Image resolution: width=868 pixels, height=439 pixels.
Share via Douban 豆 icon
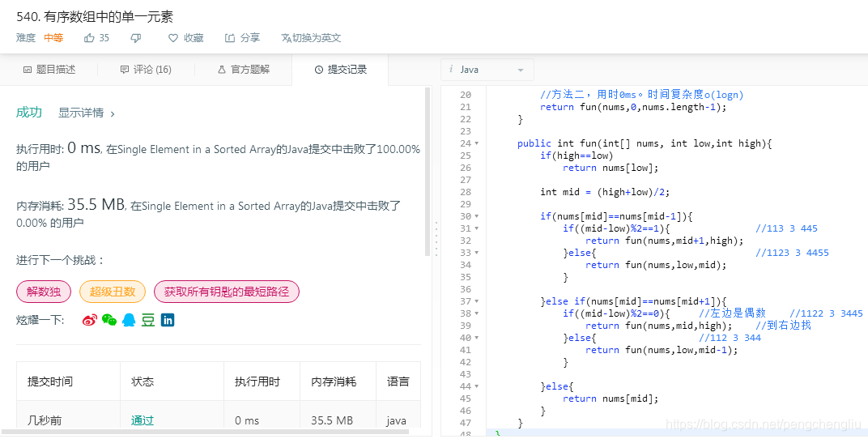point(148,320)
